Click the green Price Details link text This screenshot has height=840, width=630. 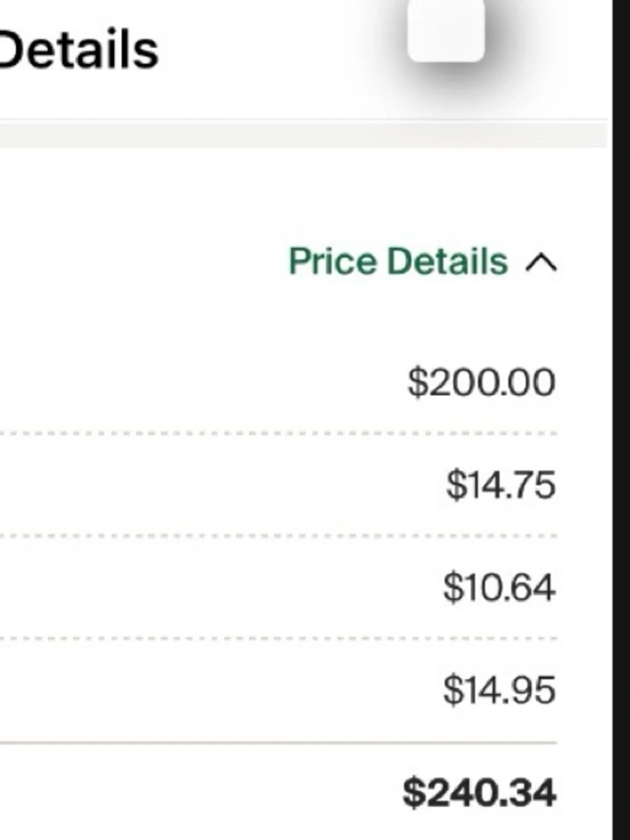pyautogui.click(x=398, y=261)
